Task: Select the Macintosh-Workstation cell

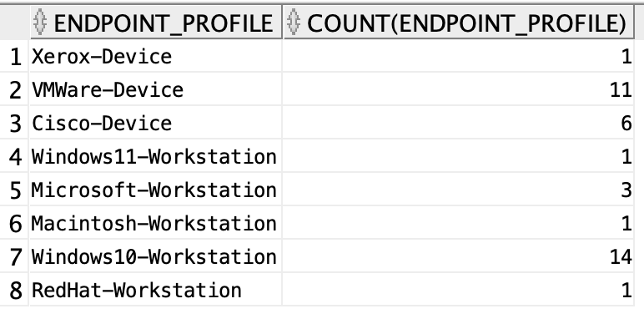Action: (156, 223)
